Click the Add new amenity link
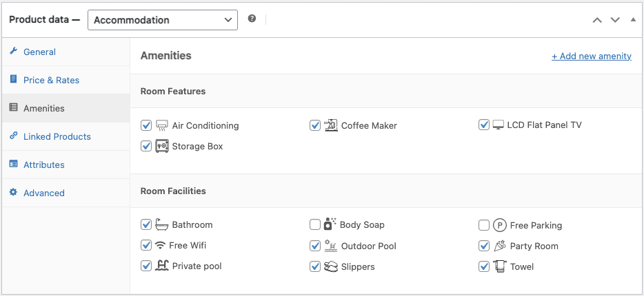 coord(591,56)
